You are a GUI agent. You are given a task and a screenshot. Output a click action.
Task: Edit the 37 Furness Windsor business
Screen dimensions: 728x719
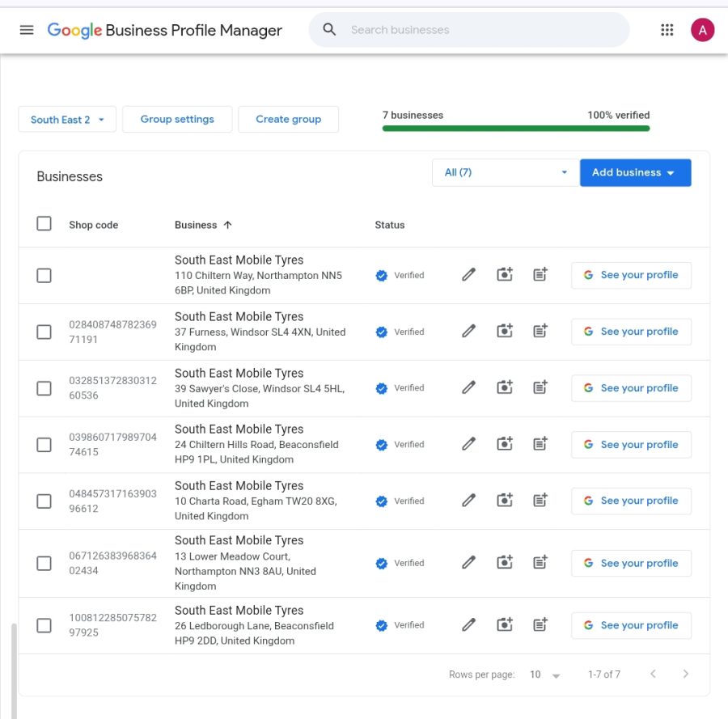pyautogui.click(x=468, y=331)
